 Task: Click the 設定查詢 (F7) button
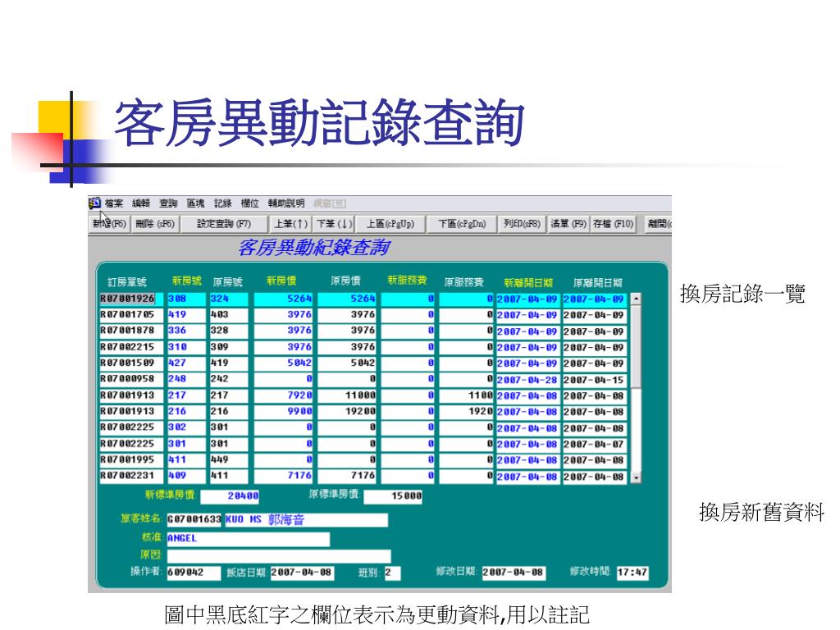223,224
